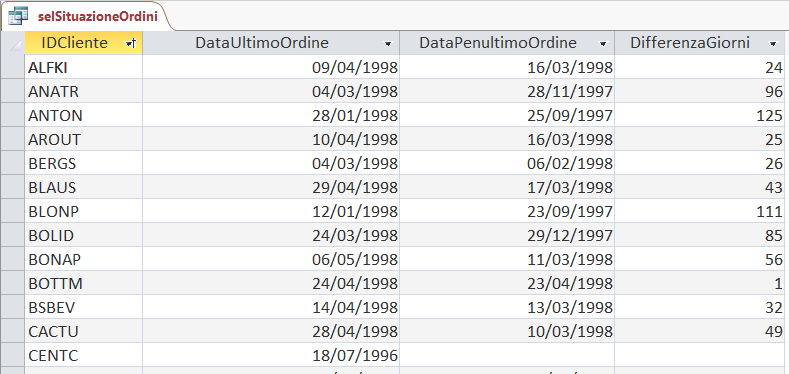This screenshot has height=374, width=789.
Task: Select the row selector for ALFKI
Action: (13, 67)
